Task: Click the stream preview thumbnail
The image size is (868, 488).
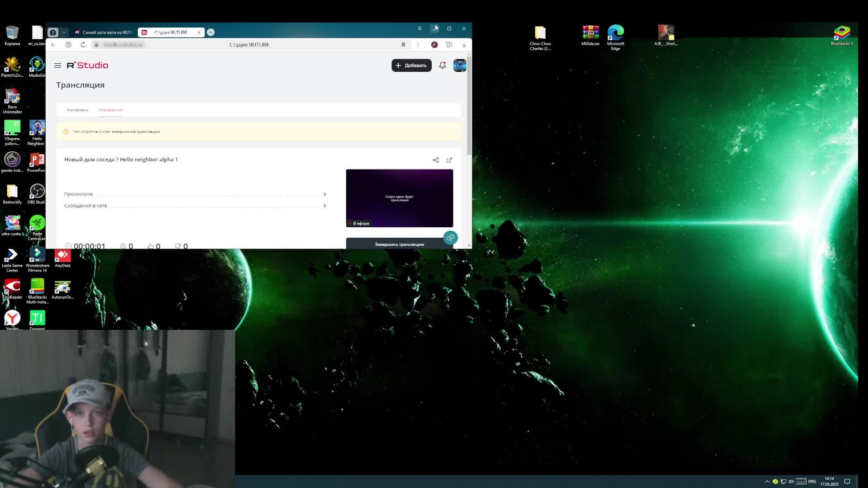Action: click(x=400, y=198)
